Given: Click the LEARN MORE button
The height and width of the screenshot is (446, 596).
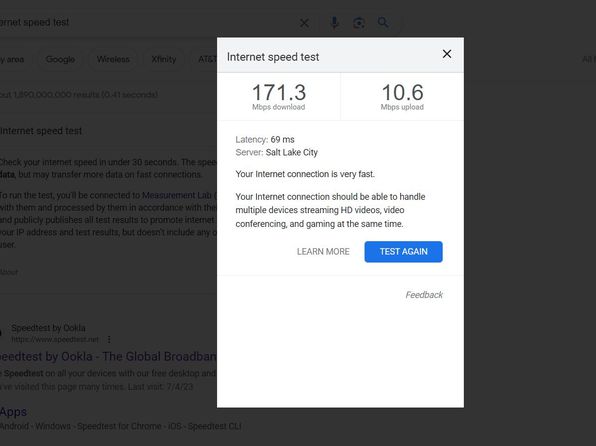Looking at the screenshot, I should pyautogui.click(x=323, y=252).
